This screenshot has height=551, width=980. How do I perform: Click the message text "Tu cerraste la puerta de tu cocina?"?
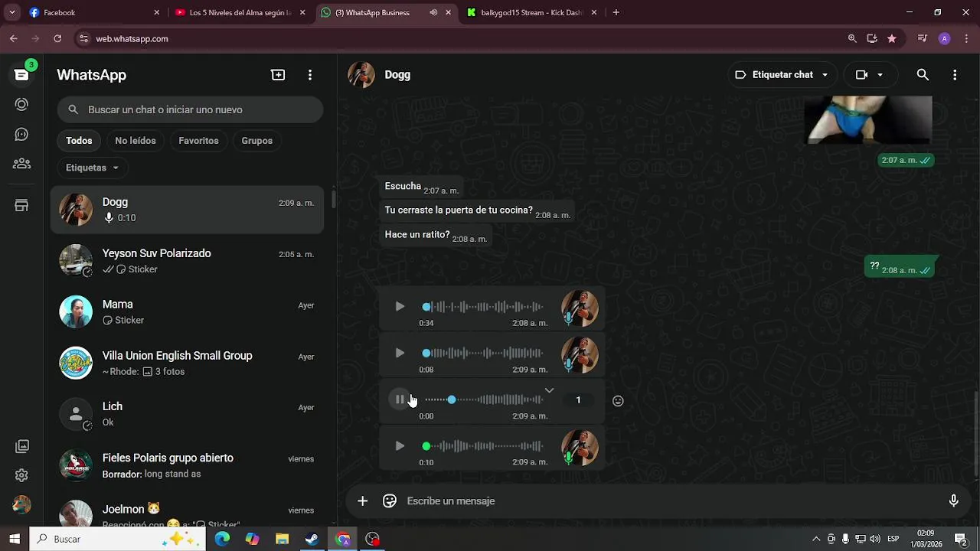pyautogui.click(x=459, y=210)
